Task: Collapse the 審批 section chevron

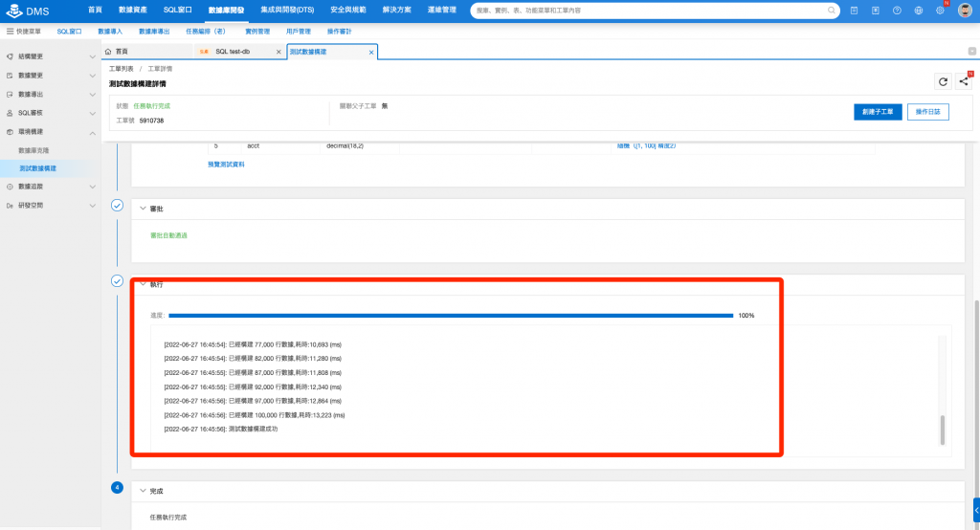Action: pyautogui.click(x=143, y=209)
